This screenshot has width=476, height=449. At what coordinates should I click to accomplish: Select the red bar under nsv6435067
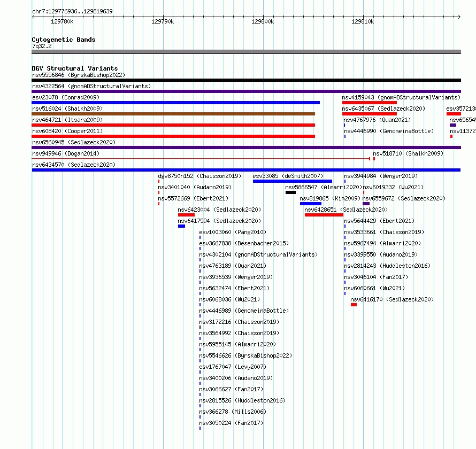click(370, 114)
